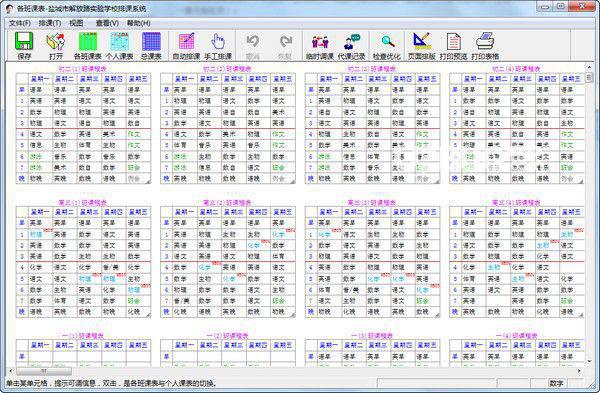Image resolution: width=600 pixels, height=393 pixels.
Task: Select the 初二(1)班课程表 title
Action: pos(82,69)
